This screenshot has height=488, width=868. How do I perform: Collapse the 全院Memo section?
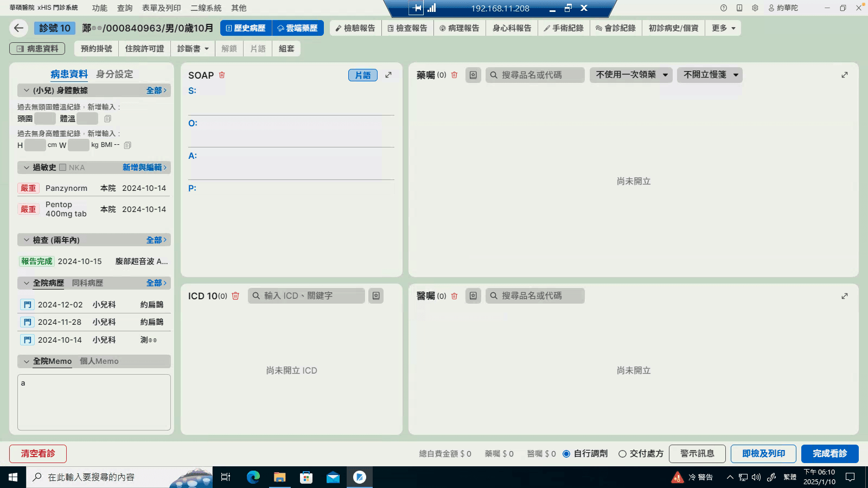pos(26,361)
